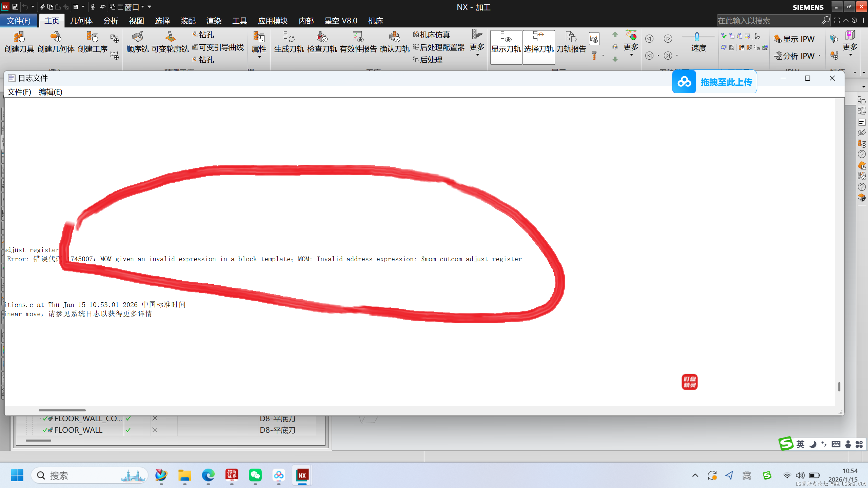
Task: Open the 几何体 ribbon tab
Action: (81, 21)
